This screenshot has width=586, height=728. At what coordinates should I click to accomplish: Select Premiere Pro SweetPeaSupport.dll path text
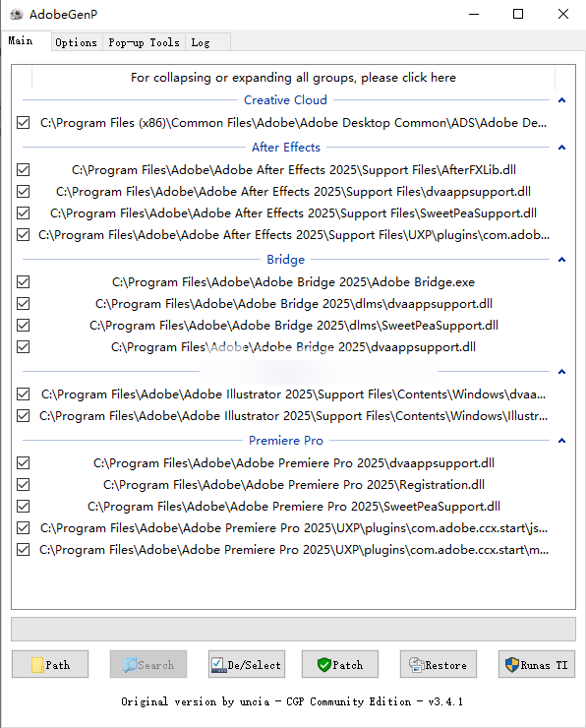294,507
